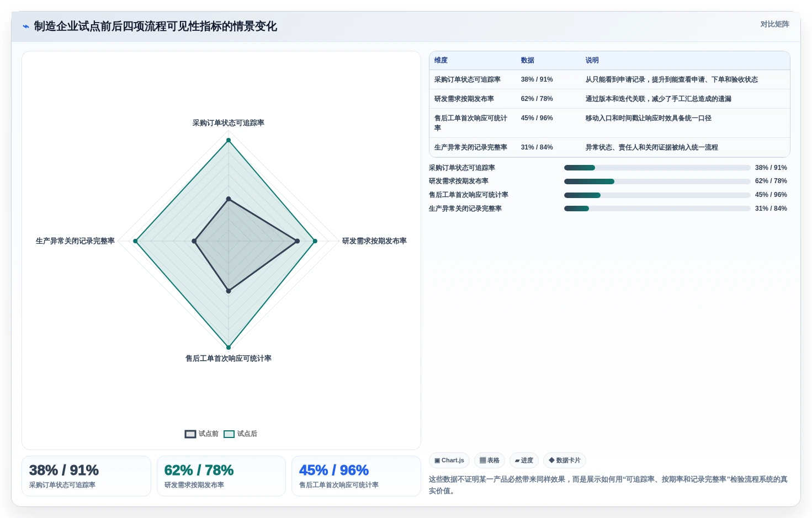Click the right dark radar data point

[x=297, y=241]
